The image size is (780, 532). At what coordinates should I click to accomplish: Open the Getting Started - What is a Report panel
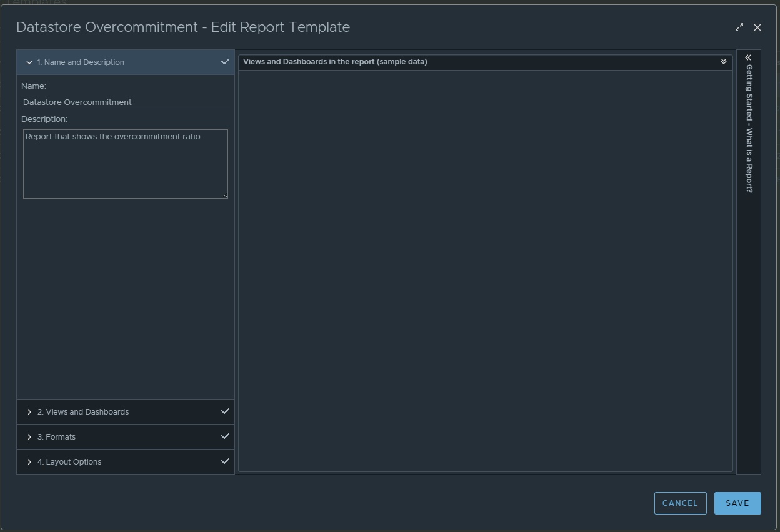(748, 125)
